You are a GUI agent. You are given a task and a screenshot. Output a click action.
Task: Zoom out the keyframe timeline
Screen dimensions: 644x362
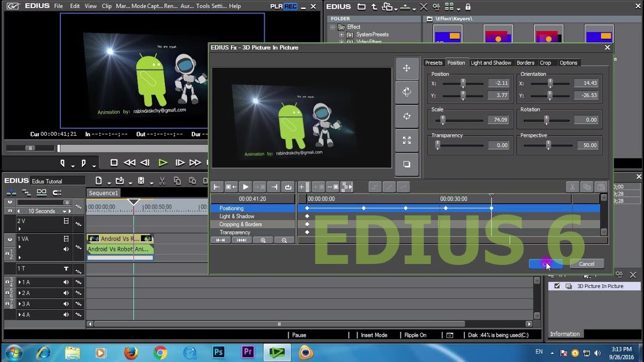point(284,240)
